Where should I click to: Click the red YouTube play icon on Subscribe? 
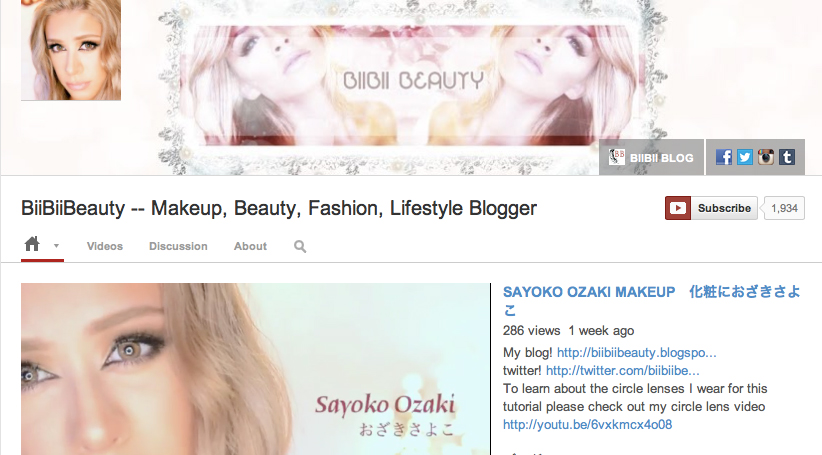678,208
